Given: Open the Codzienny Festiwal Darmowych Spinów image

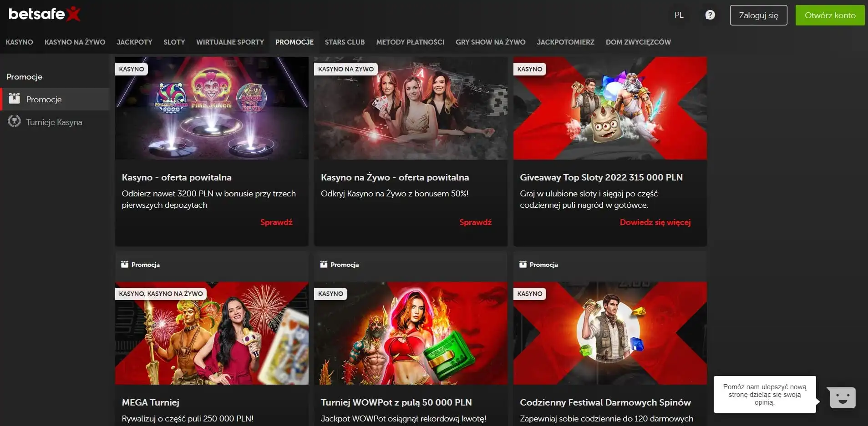Looking at the screenshot, I should [610, 333].
